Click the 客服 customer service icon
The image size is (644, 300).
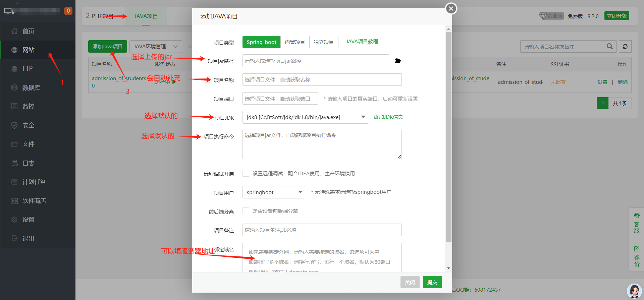(x=636, y=223)
